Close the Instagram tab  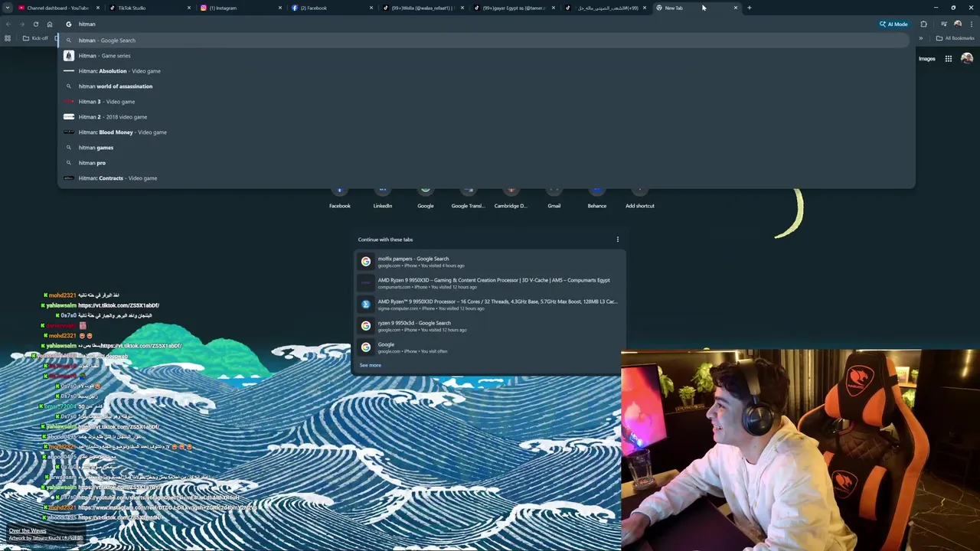pyautogui.click(x=280, y=8)
